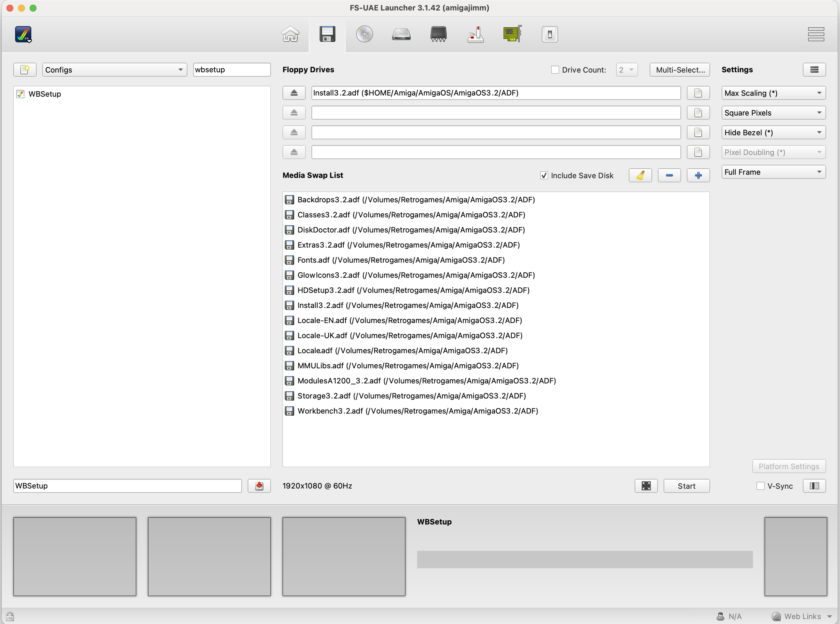Open the joystick input options tab
840x624 pixels.
pyautogui.click(x=475, y=34)
